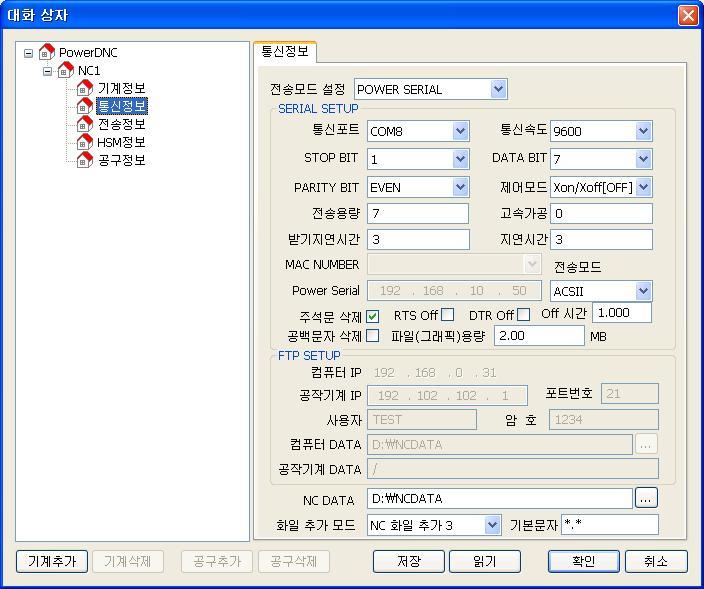Click the 받기지연시간 input field
This screenshot has width=704, height=589.
pyautogui.click(x=418, y=239)
